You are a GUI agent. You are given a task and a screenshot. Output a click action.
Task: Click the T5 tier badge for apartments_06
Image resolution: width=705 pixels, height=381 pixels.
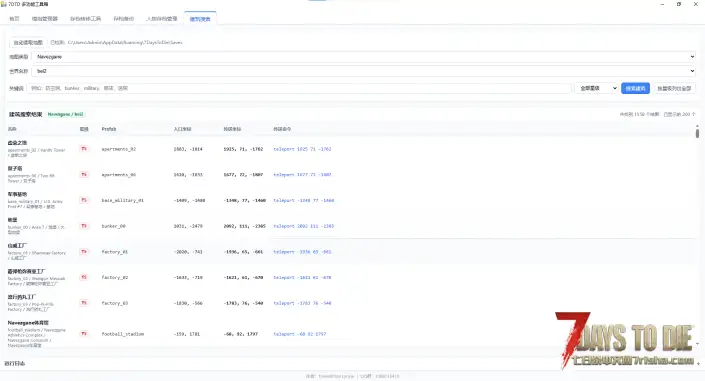click(84, 174)
